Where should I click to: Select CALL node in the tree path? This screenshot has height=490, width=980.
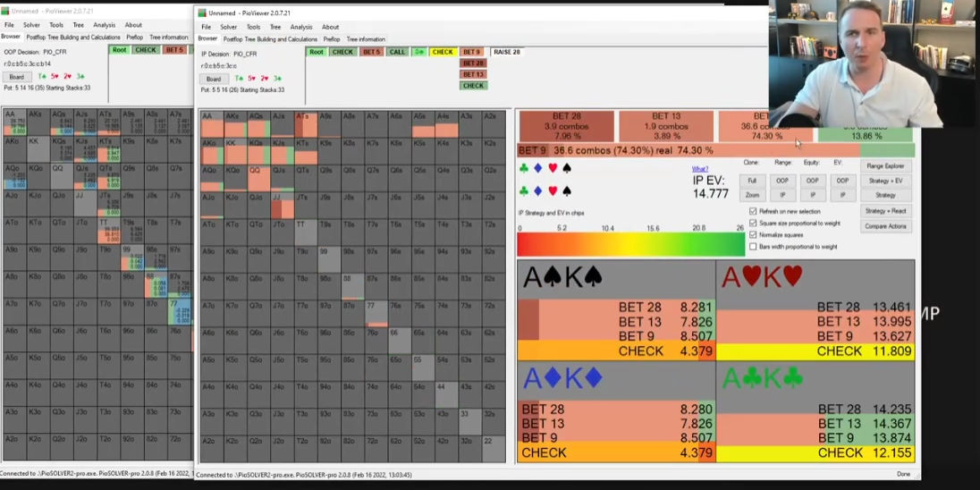point(397,52)
